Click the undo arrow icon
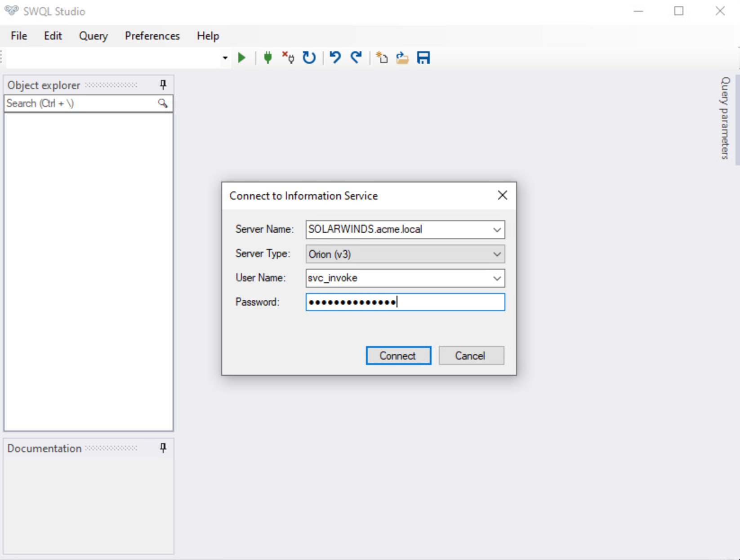Viewport: 740px width, 560px height. [x=335, y=58]
